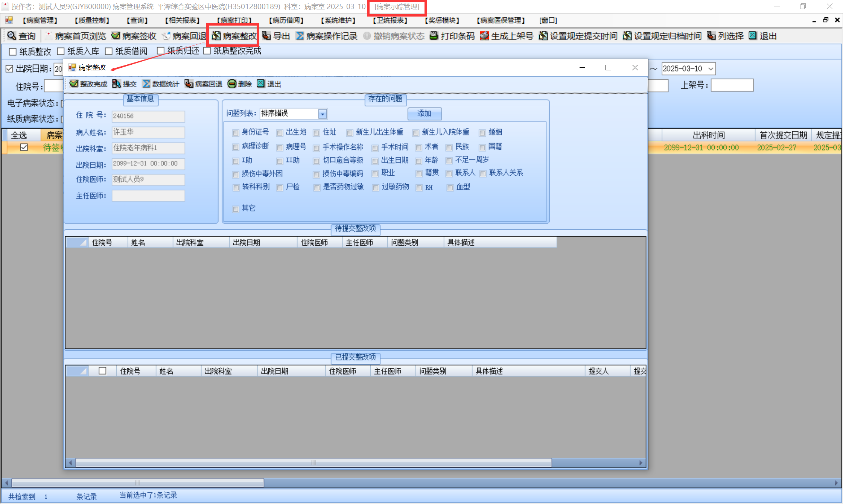Viewport: 843px width, 504px height.
Task: Click the 病案签收 toolbar icon
Action: point(116,36)
